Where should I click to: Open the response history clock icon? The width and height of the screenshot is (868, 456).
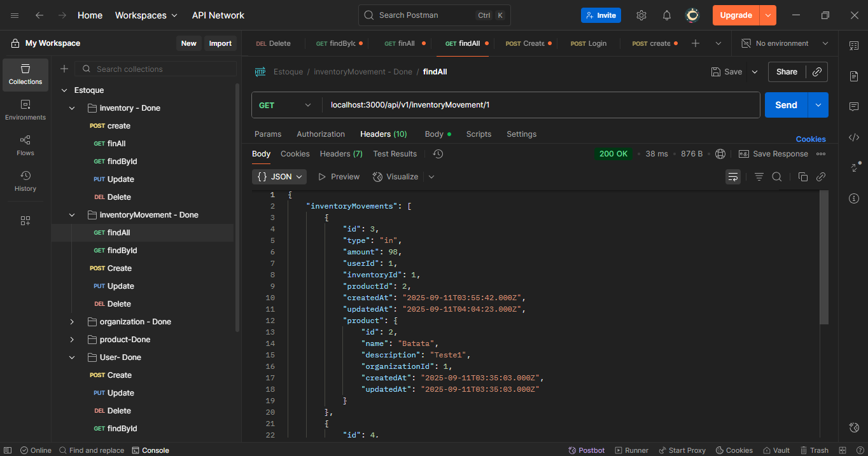438,154
